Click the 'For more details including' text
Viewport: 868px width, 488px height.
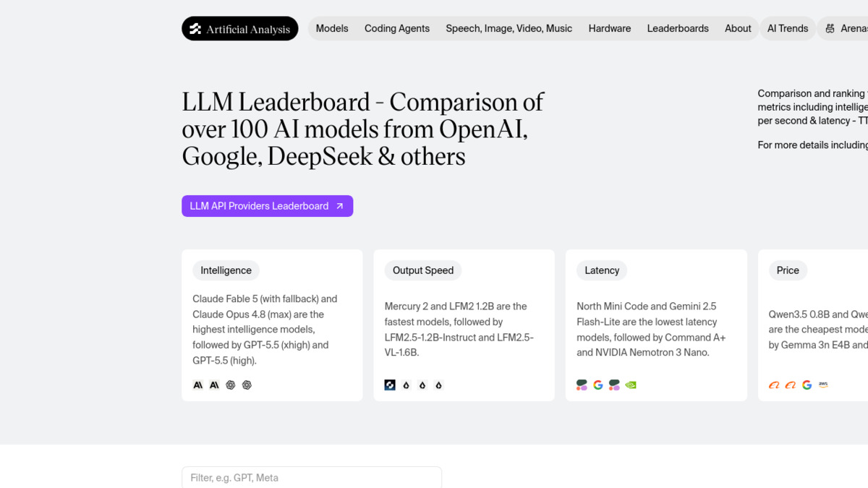(x=813, y=145)
